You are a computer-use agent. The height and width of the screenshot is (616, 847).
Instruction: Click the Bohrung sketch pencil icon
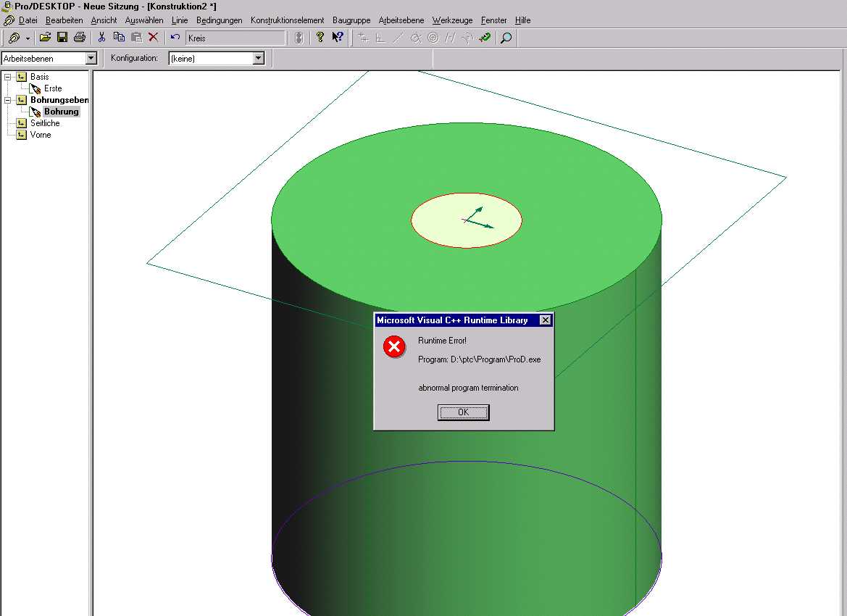[x=35, y=112]
